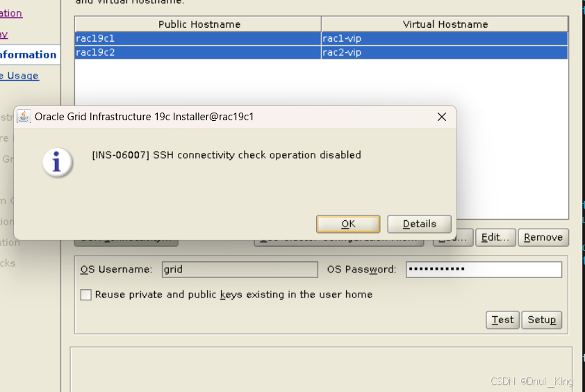
Task: Click the OS Username field
Action: [240, 270]
